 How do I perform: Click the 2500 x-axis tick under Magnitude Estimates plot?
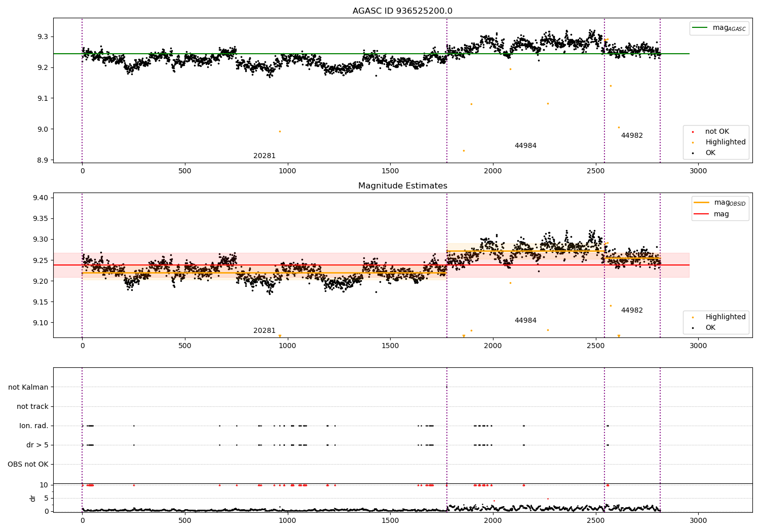click(595, 346)
